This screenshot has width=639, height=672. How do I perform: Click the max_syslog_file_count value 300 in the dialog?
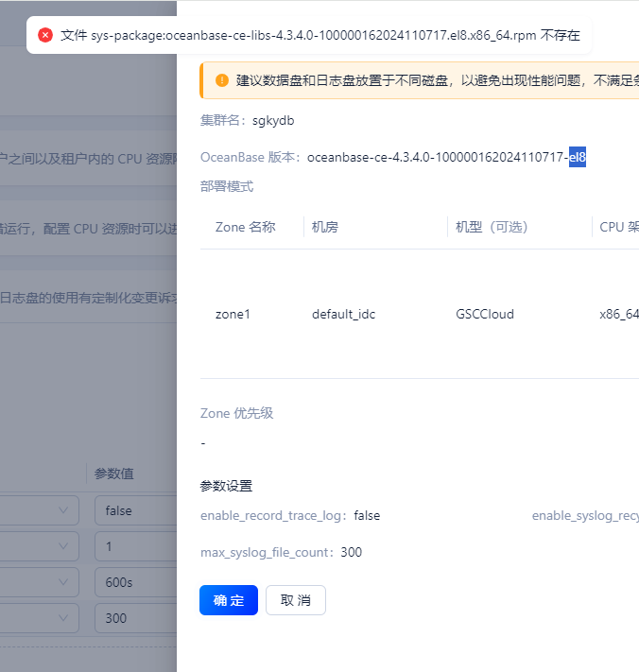coord(352,552)
